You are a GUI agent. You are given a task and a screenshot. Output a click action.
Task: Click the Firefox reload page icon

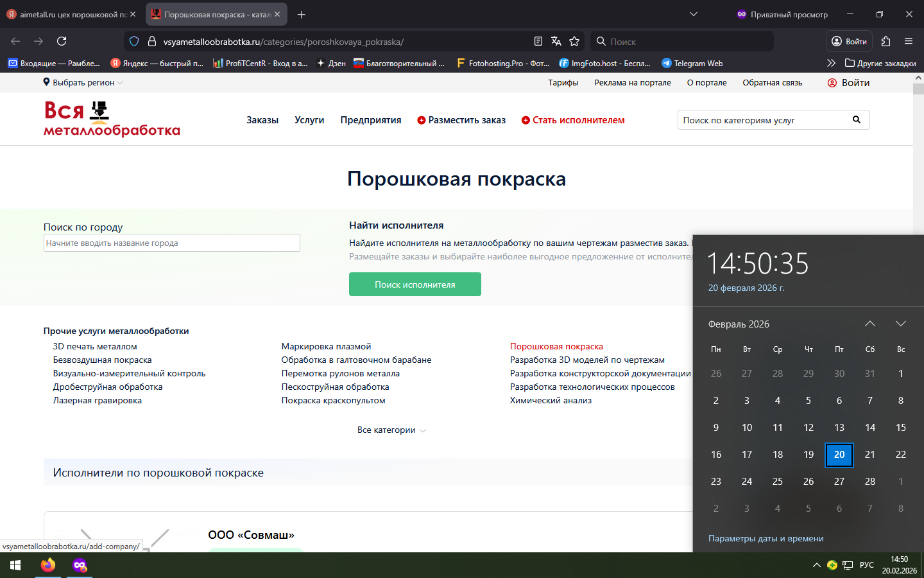tap(62, 41)
